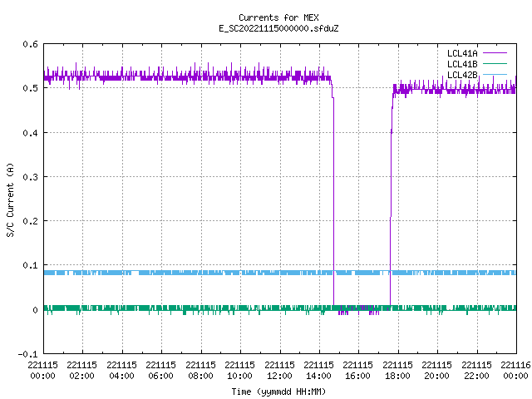Image resolution: width=532 pixels, height=399 pixels.
Task: Click the x-axis tick label 221115 18:00
Action: pos(397,371)
